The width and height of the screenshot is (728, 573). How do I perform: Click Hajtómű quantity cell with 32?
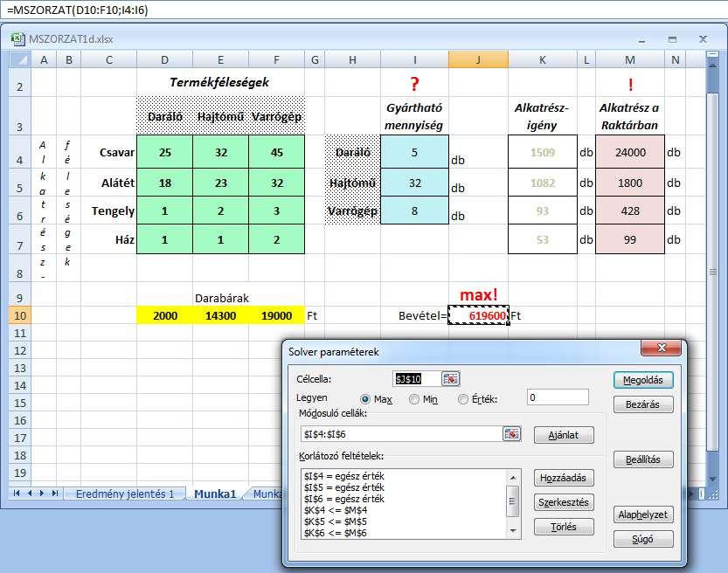point(414,183)
